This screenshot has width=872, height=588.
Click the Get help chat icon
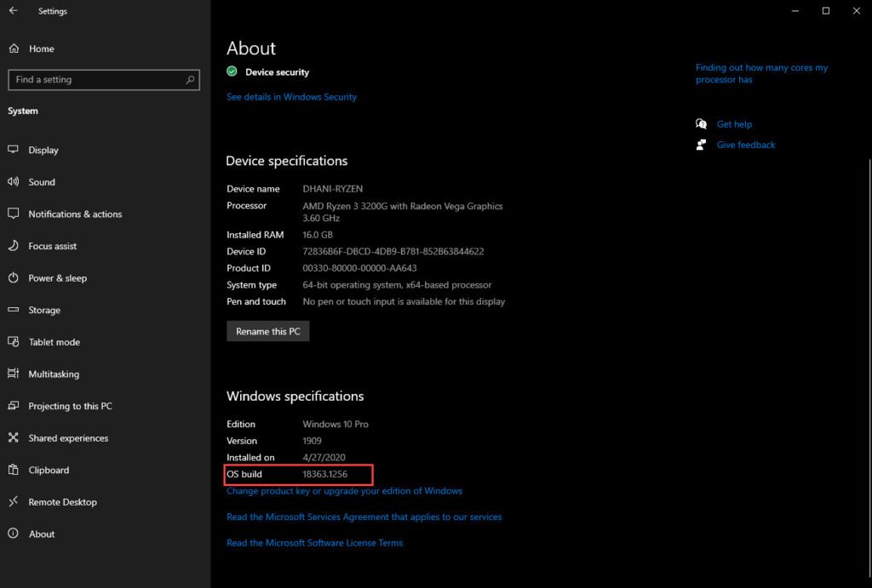(x=702, y=124)
